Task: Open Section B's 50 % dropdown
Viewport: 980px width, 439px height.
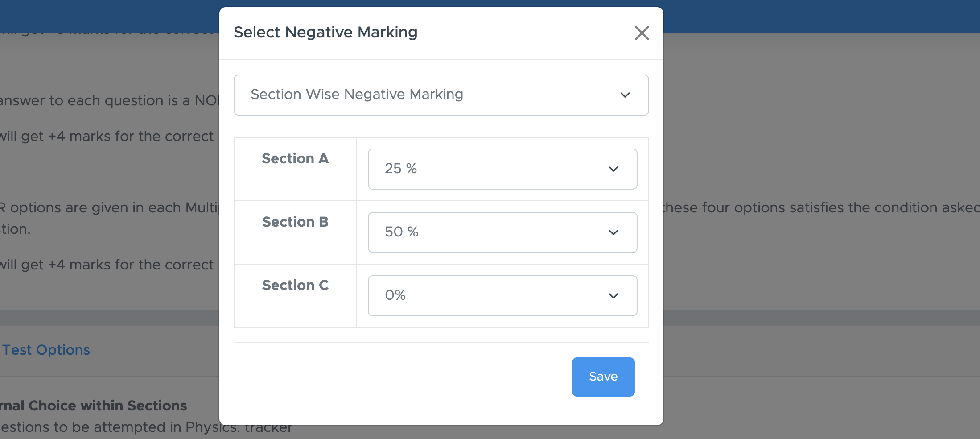Action: click(502, 232)
